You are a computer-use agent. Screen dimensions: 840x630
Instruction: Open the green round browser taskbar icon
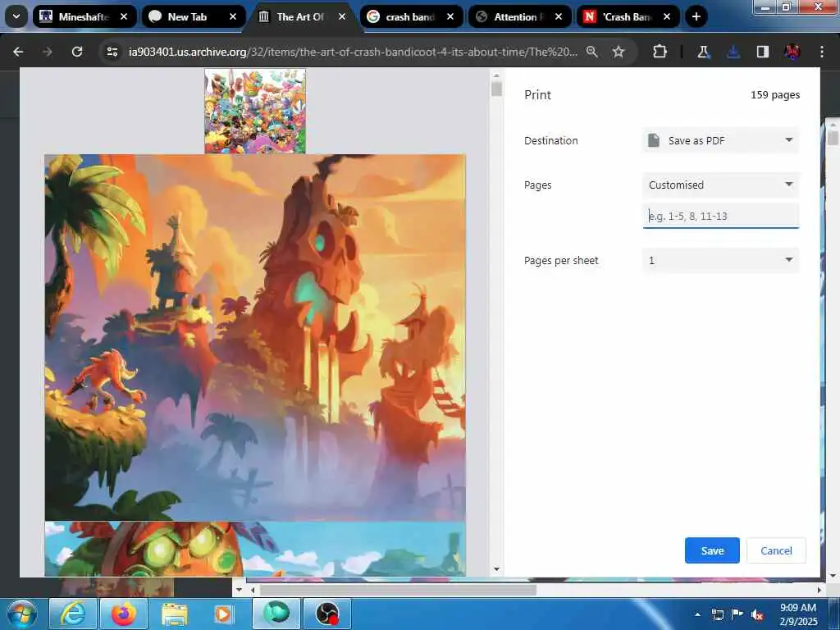(276, 614)
